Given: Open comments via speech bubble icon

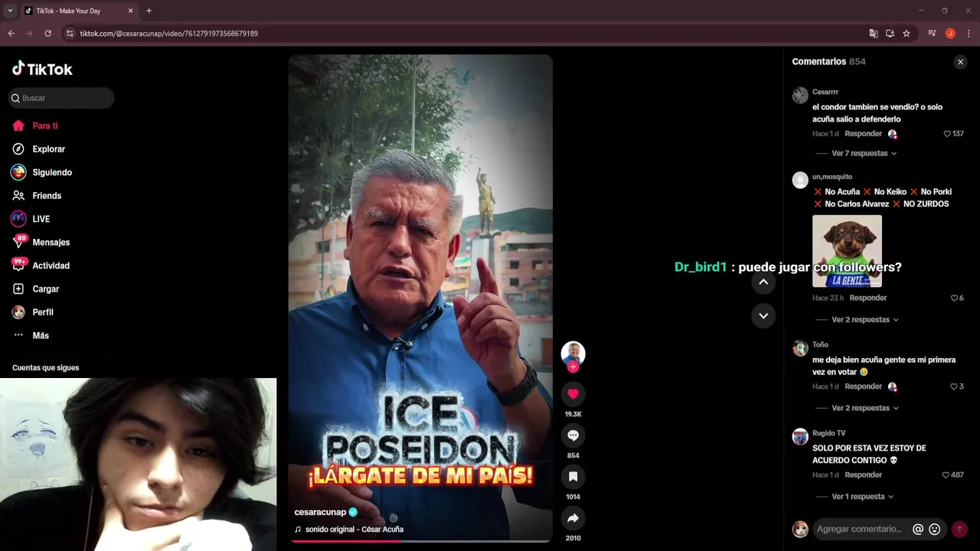Looking at the screenshot, I should click(x=573, y=435).
